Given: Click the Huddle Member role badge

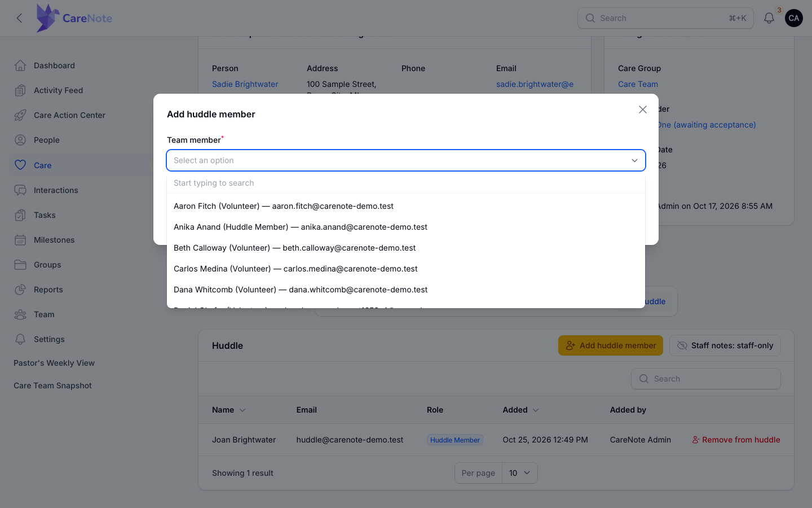Looking at the screenshot, I should pos(455,440).
